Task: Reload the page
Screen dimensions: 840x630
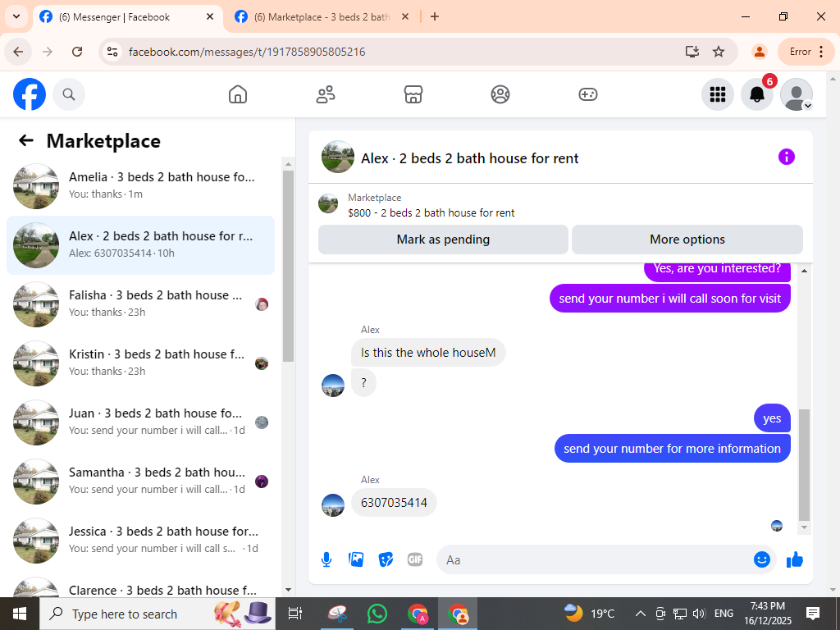Action: tap(77, 52)
